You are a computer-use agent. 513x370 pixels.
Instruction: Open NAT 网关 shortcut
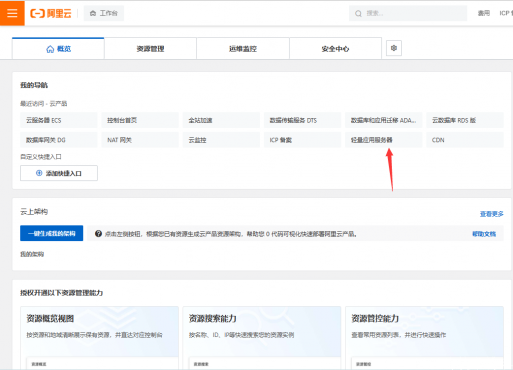click(x=140, y=140)
